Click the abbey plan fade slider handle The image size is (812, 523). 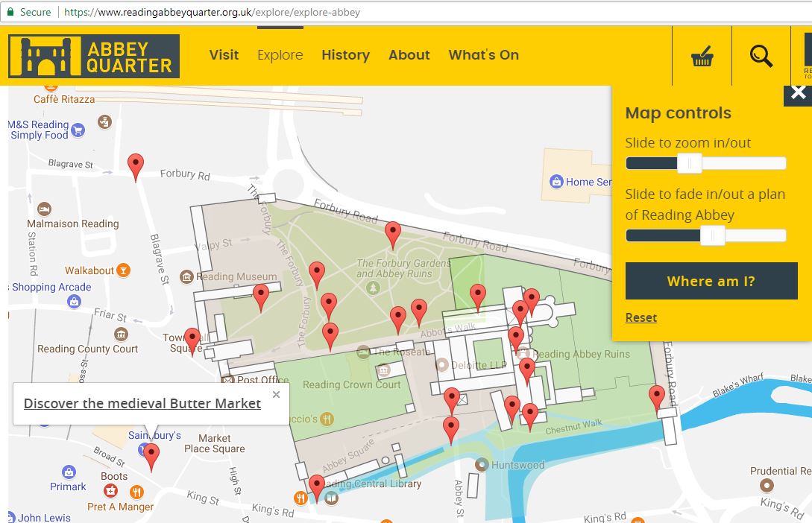[713, 236]
